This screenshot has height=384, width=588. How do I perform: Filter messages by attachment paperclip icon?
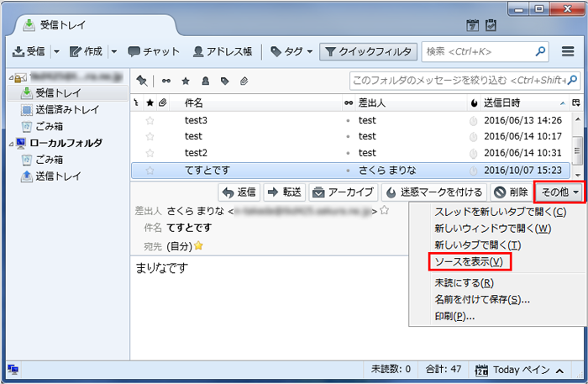click(244, 81)
